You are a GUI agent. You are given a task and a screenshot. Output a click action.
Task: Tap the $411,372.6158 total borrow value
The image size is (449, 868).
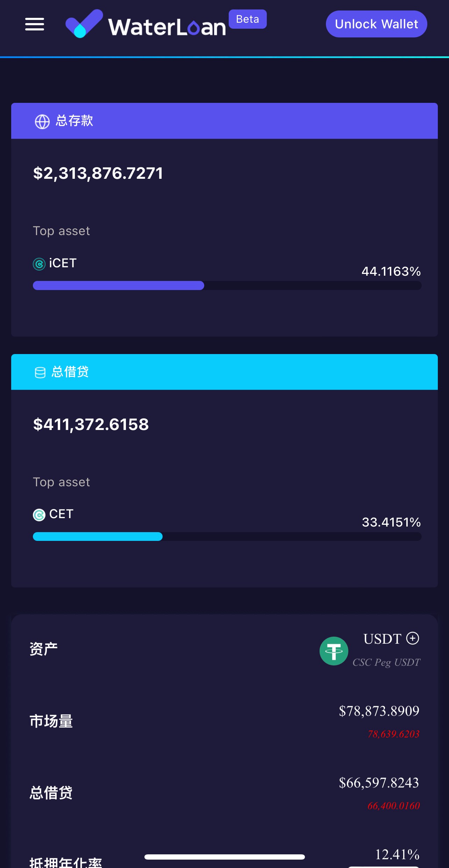click(91, 424)
